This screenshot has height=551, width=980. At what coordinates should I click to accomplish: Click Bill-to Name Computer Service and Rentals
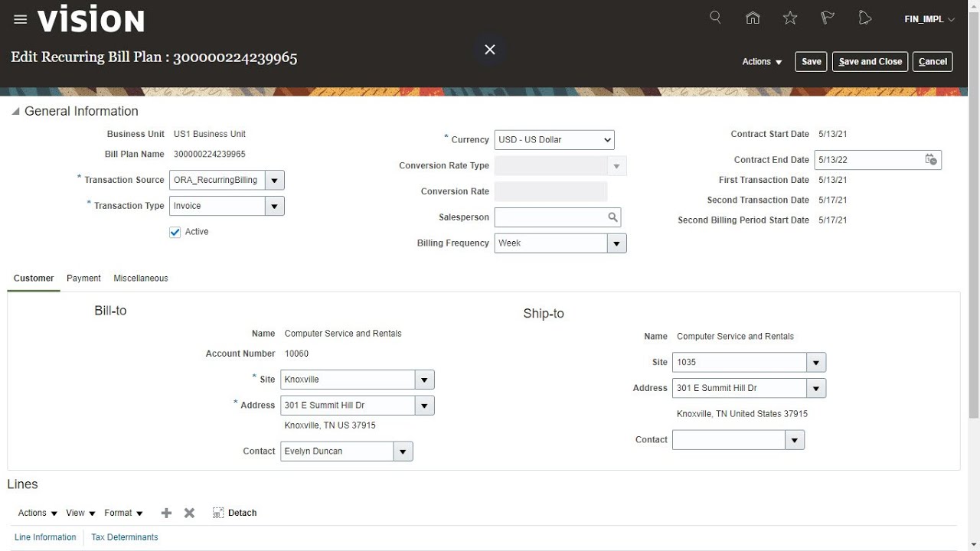point(343,334)
